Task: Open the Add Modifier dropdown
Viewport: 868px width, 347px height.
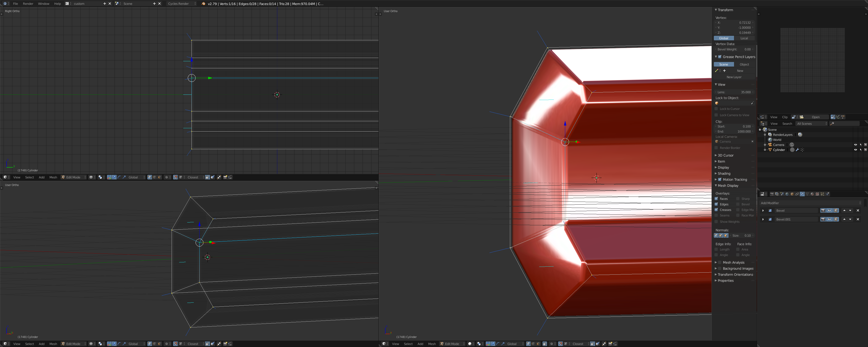Action: (810, 203)
